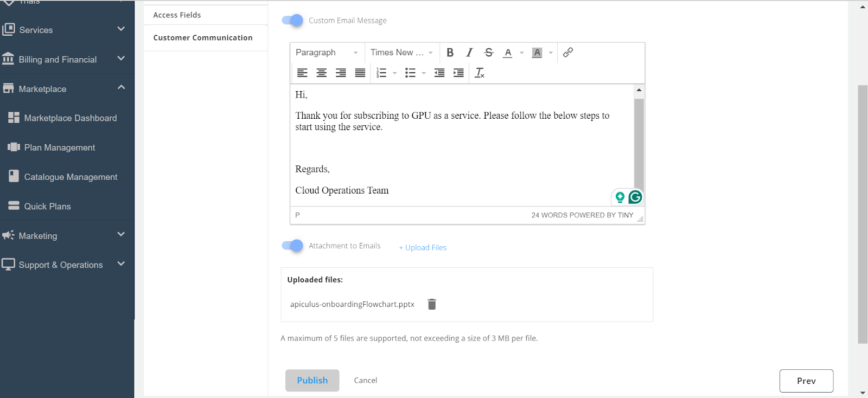Decrease paragraph indent
868x398 pixels.
(x=439, y=73)
